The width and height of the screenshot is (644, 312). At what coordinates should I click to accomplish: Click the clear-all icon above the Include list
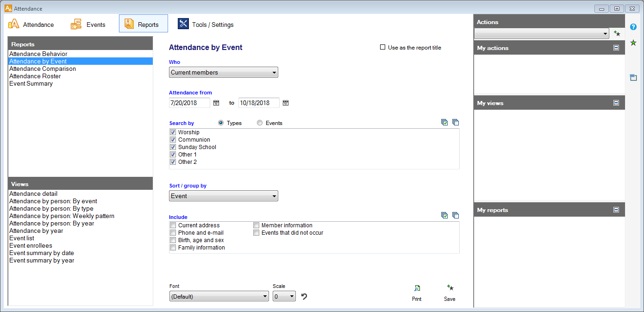[x=456, y=215]
